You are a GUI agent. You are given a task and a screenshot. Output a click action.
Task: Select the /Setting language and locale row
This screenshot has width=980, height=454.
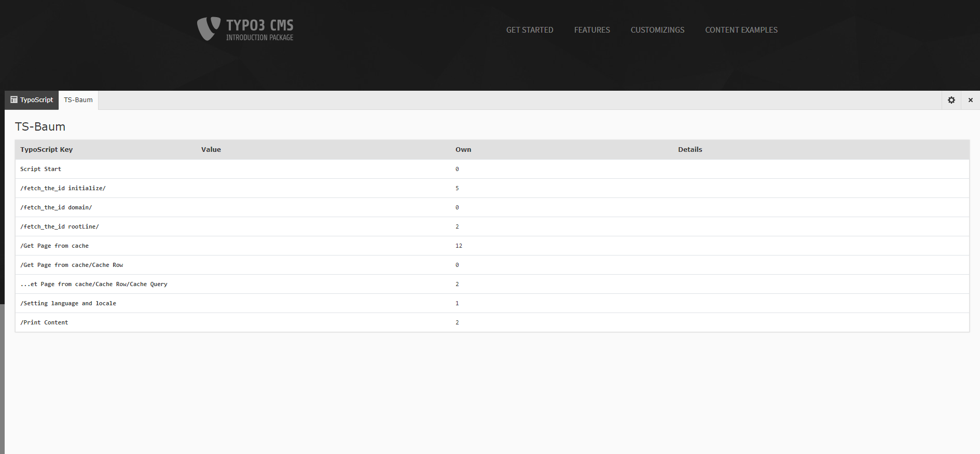tap(492, 303)
